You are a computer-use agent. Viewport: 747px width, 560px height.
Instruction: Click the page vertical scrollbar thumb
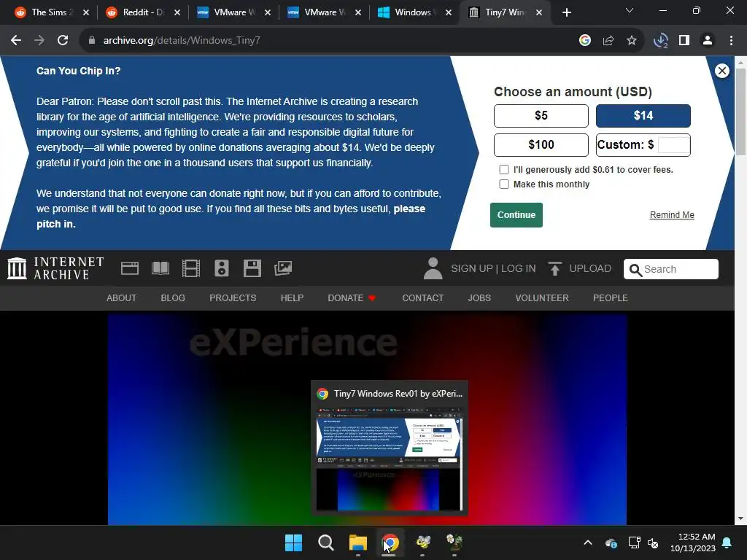(740, 112)
